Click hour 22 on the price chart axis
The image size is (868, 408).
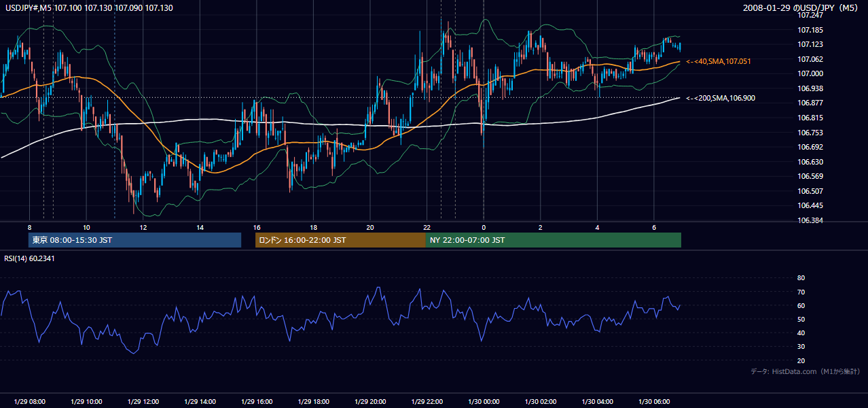click(427, 227)
